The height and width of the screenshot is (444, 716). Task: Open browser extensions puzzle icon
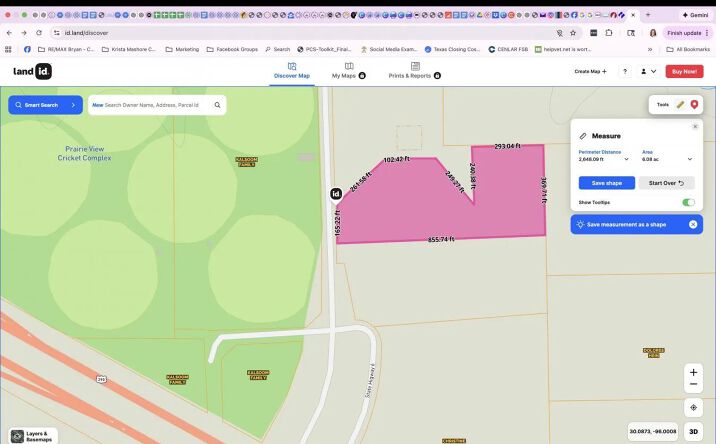coord(609,33)
